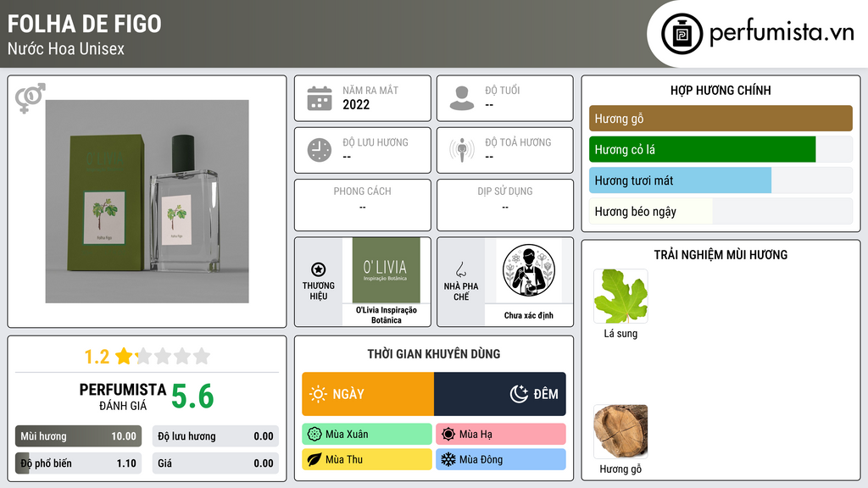This screenshot has width=868, height=488.
Task: Click the perfumista.vn bottle logo icon
Action: pos(682,34)
